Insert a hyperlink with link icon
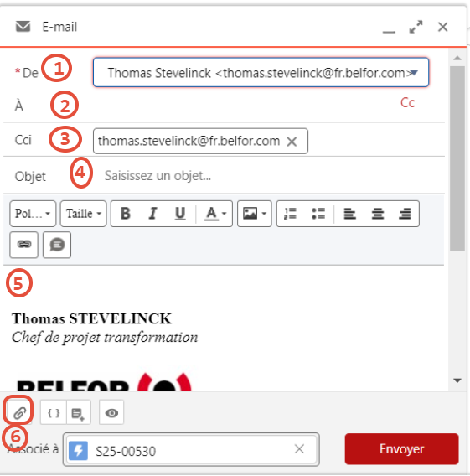The image size is (470, 476). (x=24, y=245)
